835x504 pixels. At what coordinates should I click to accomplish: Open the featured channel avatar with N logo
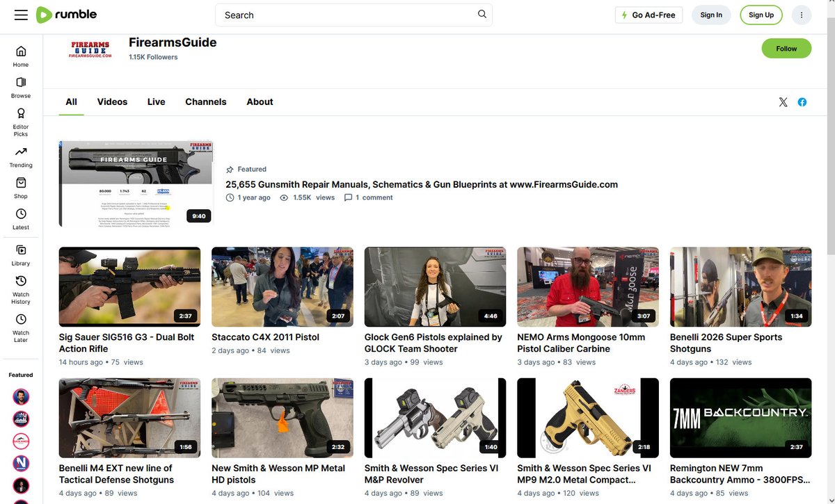tap(21, 463)
